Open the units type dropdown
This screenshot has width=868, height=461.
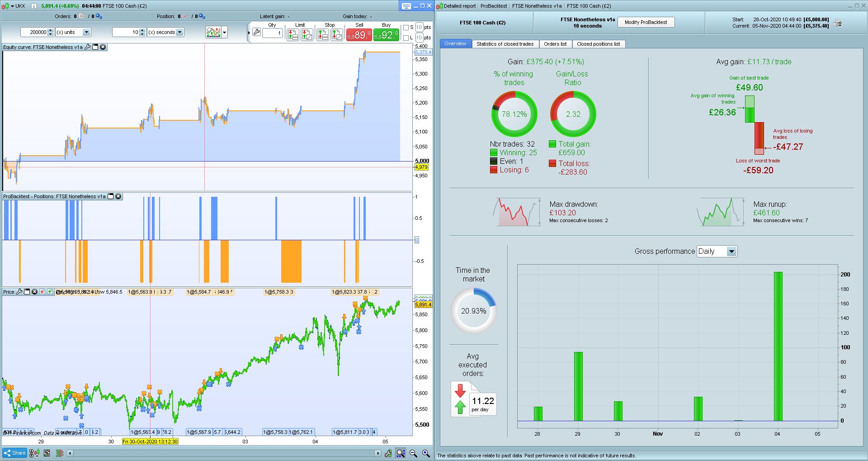point(86,32)
